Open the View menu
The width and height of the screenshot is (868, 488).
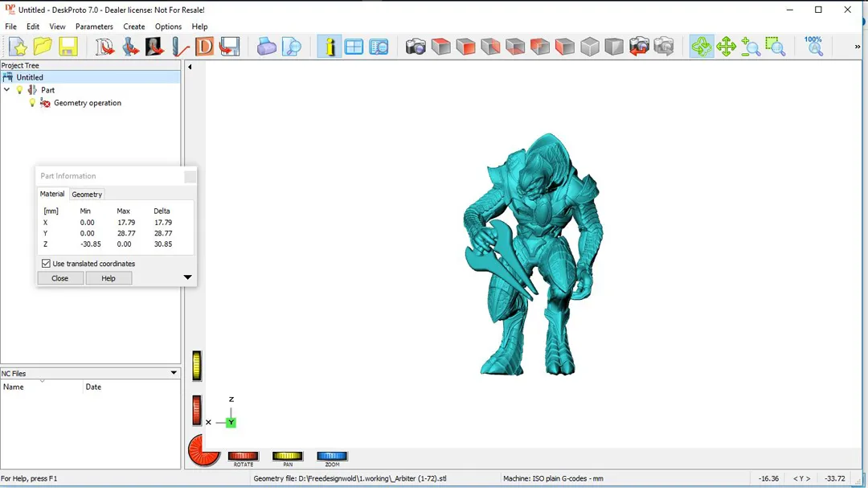(57, 27)
